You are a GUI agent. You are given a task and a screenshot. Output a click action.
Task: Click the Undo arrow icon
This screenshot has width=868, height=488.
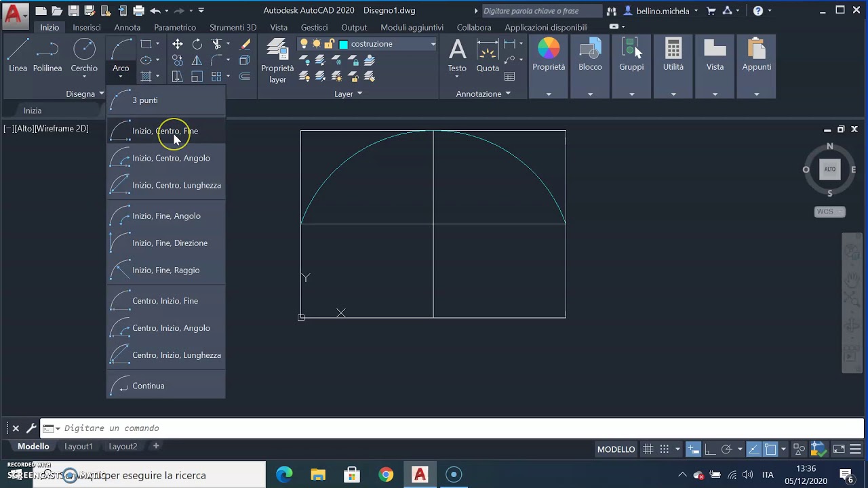(155, 11)
